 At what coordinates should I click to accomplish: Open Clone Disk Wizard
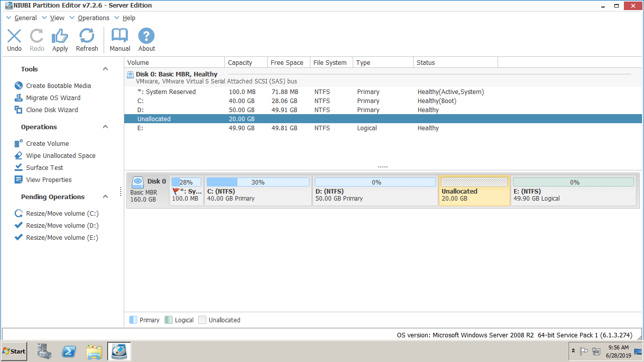[52, 110]
